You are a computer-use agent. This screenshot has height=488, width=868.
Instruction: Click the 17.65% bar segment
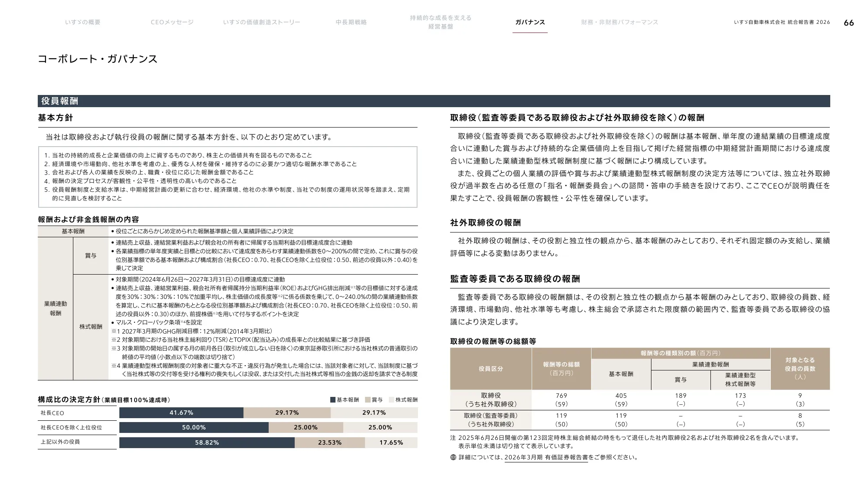pyautogui.click(x=391, y=442)
